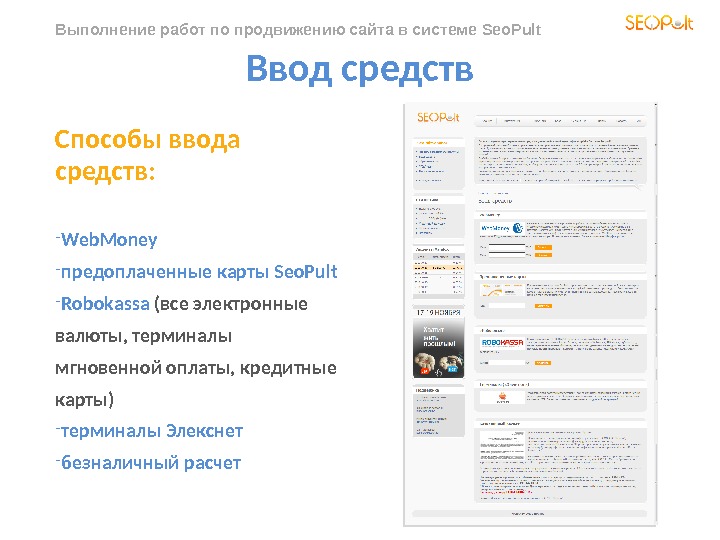Viewport: 720px width, 540px height.
Task: Click the prepaid card image in webpage
Action: 502,291
